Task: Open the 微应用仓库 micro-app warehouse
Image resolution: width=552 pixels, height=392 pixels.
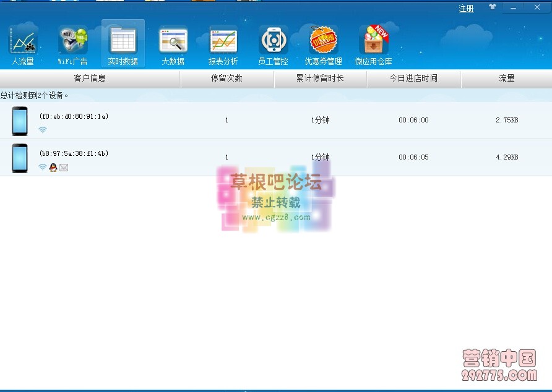Action: [x=374, y=43]
